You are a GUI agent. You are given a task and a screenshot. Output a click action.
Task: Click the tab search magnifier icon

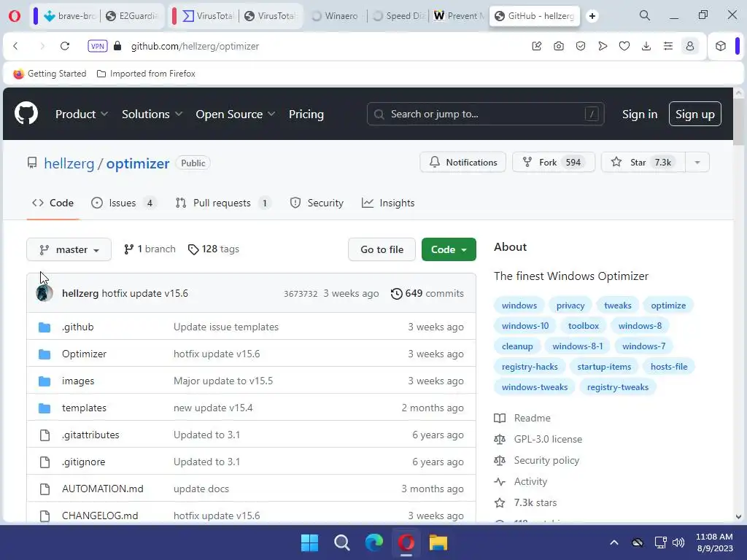(645, 16)
